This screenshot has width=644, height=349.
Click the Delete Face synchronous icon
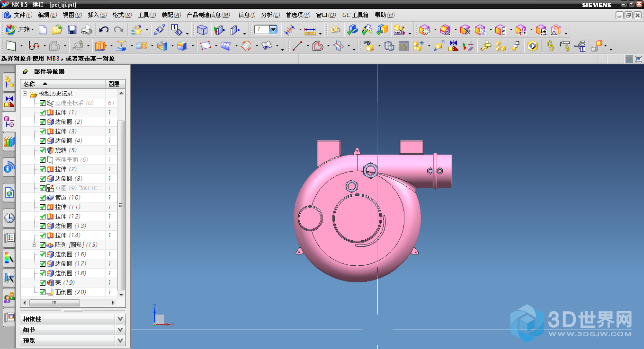(465, 30)
